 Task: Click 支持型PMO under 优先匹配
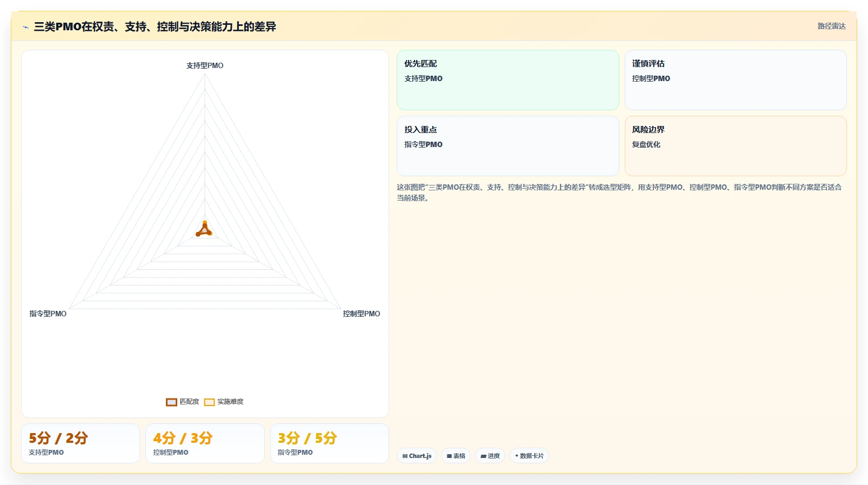(423, 78)
